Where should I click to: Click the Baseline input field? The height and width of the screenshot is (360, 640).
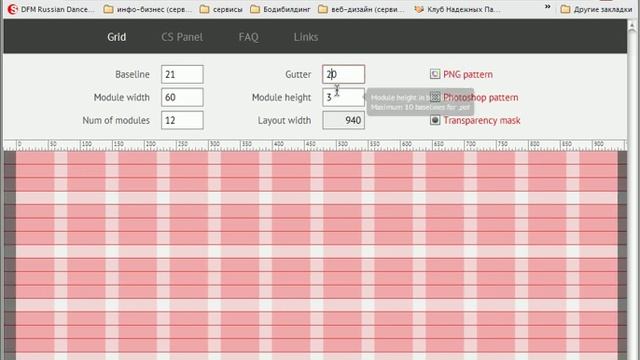(182, 74)
